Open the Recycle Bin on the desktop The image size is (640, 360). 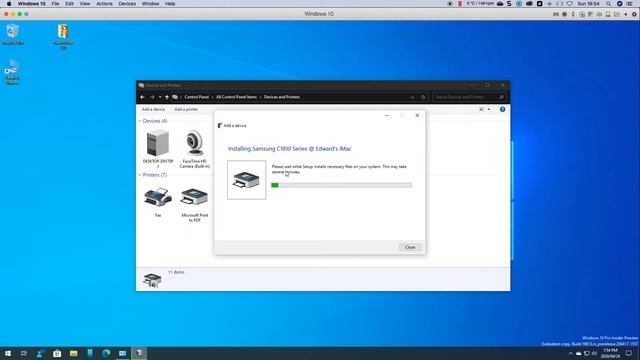click(13, 31)
